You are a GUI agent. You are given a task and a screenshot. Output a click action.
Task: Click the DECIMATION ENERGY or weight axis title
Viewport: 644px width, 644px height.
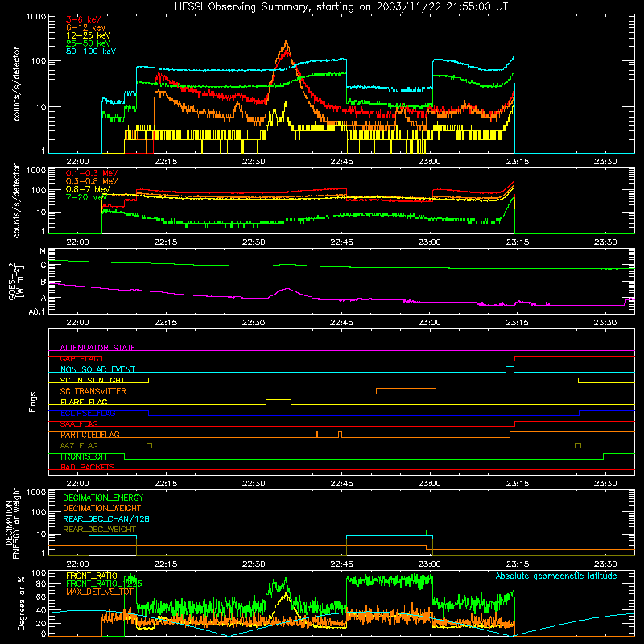[x=12, y=523]
